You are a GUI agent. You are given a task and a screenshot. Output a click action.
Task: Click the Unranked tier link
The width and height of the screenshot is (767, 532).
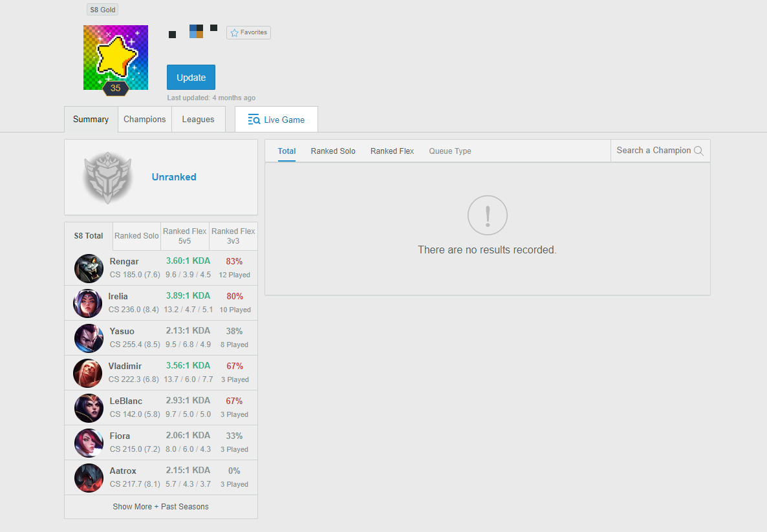[174, 177]
